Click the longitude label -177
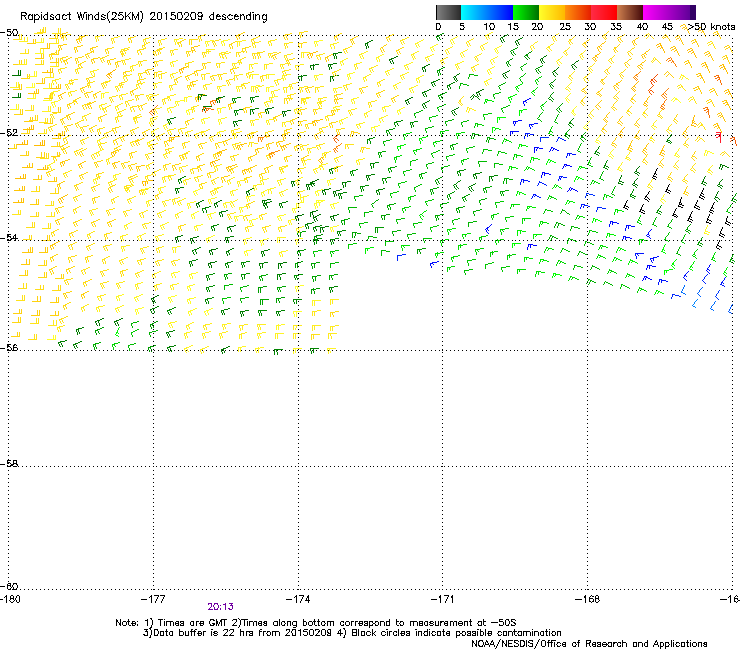Image resolution: width=740 pixels, height=650 pixels. (153, 599)
